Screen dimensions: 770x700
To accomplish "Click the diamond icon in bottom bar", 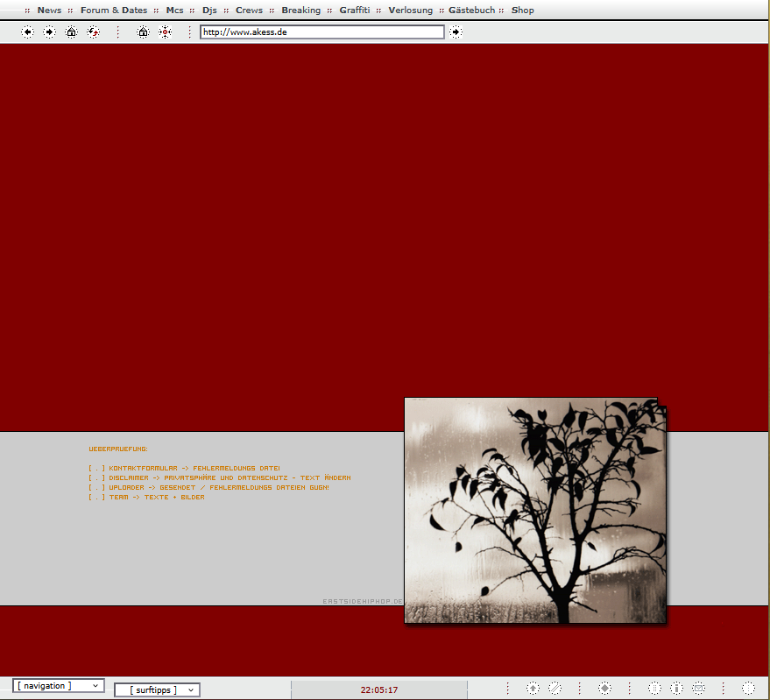I will click(x=604, y=689).
